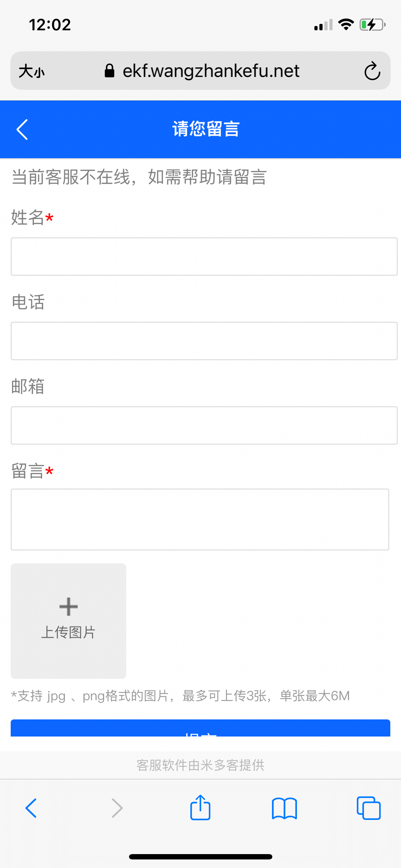Open Safari text size 大小 menu

32,71
